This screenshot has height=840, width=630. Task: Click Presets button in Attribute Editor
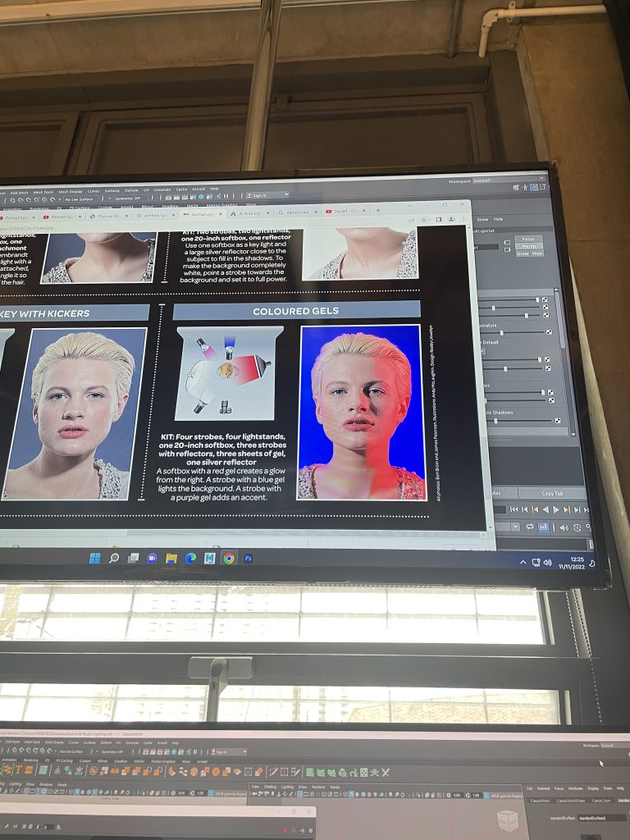point(528,246)
